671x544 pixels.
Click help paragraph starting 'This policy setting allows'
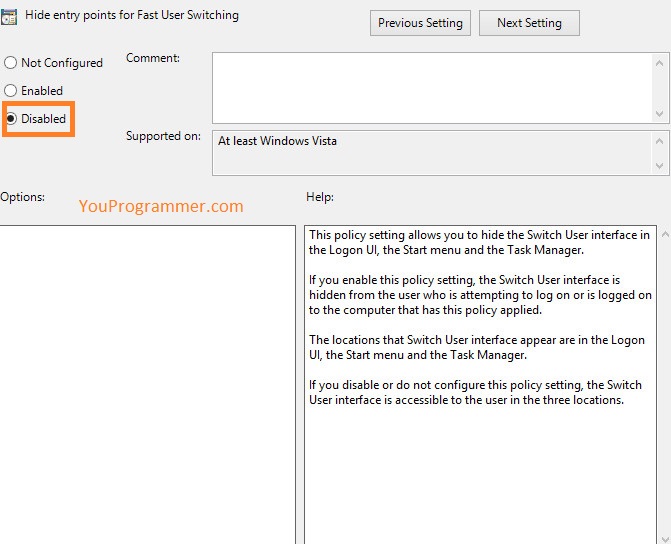(x=479, y=242)
